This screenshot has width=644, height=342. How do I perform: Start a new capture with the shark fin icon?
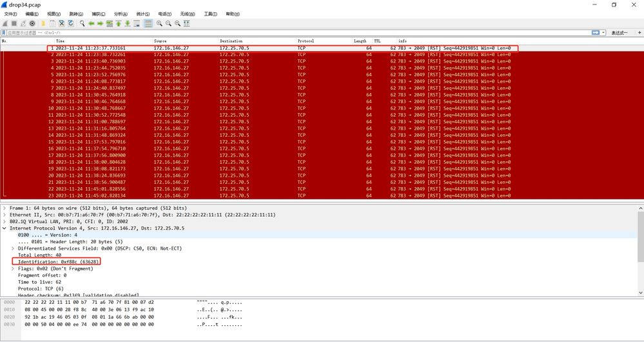(x=5, y=23)
